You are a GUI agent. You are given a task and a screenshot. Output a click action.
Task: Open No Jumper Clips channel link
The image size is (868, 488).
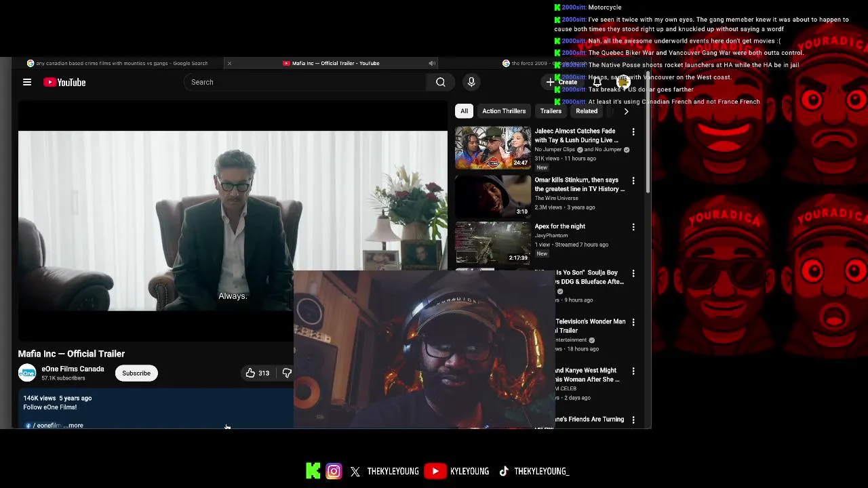click(x=555, y=149)
